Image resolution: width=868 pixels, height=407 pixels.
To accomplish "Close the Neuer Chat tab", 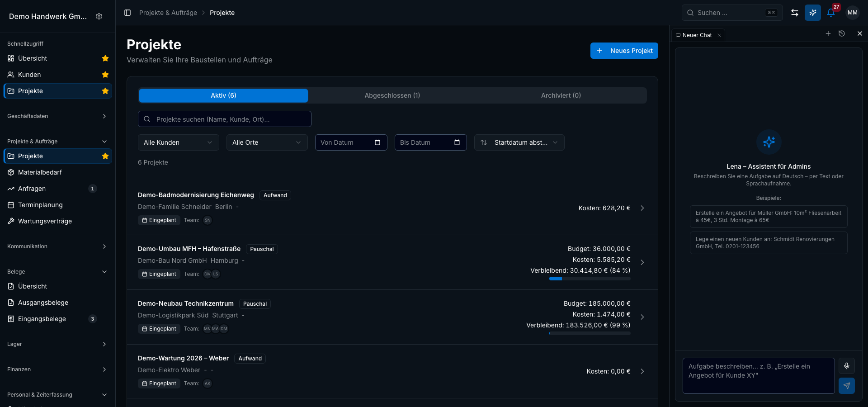I will click(x=719, y=35).
